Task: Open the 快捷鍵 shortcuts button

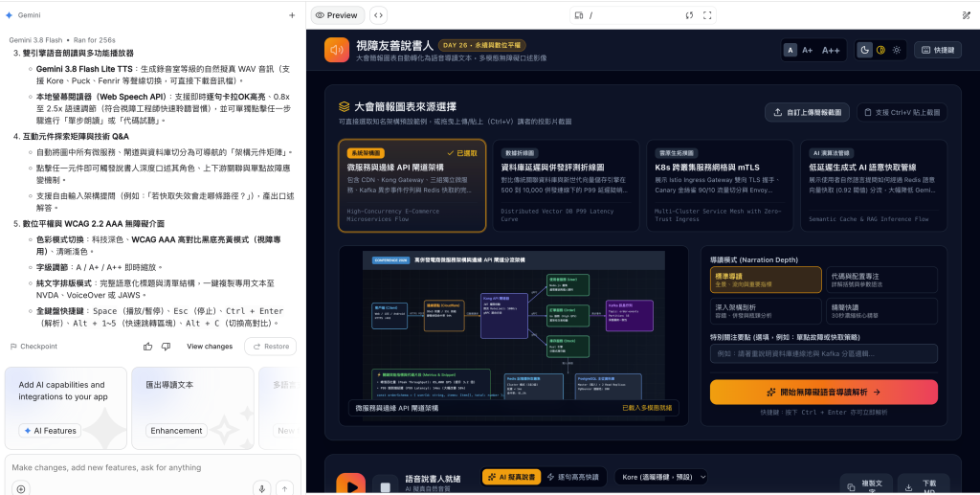Action: coord(938,50)
